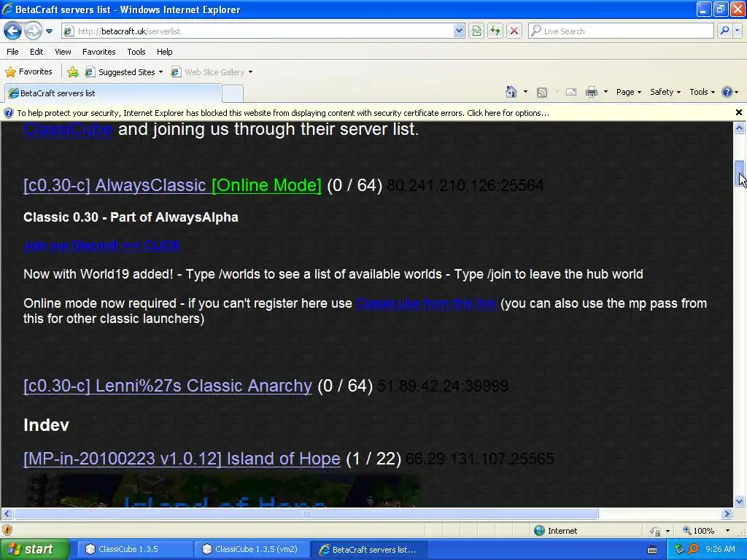Viewport: 747px width, 560px height.
Task: Click BetaCraft servers list taskbar button
Action: [368, 550]
